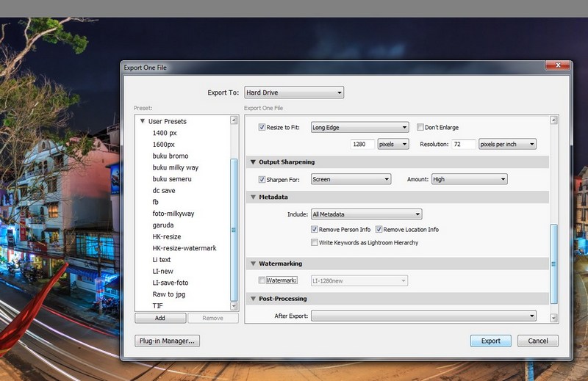Enable the Watermark checkbox
The image size is (588, 381).
(262, 280)
